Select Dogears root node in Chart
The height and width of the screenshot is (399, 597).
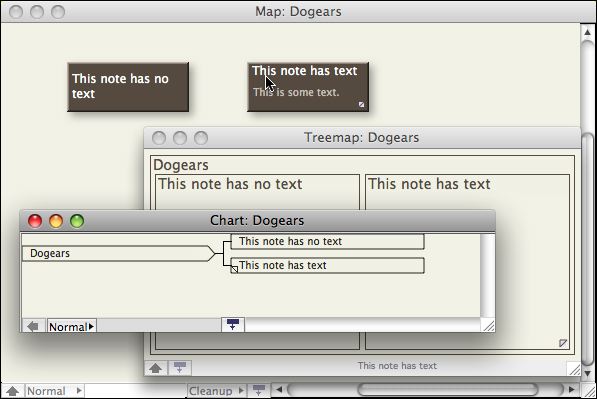point(118,254)
